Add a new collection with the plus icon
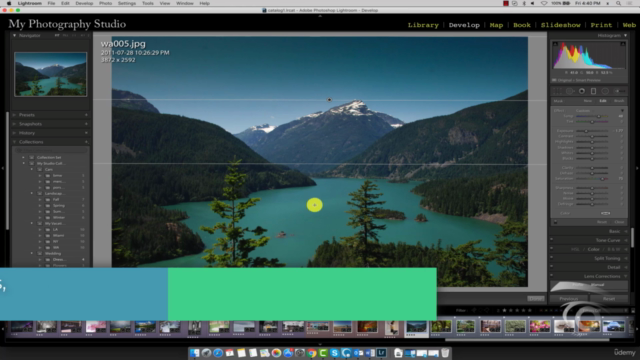 [x=86, y=142]
